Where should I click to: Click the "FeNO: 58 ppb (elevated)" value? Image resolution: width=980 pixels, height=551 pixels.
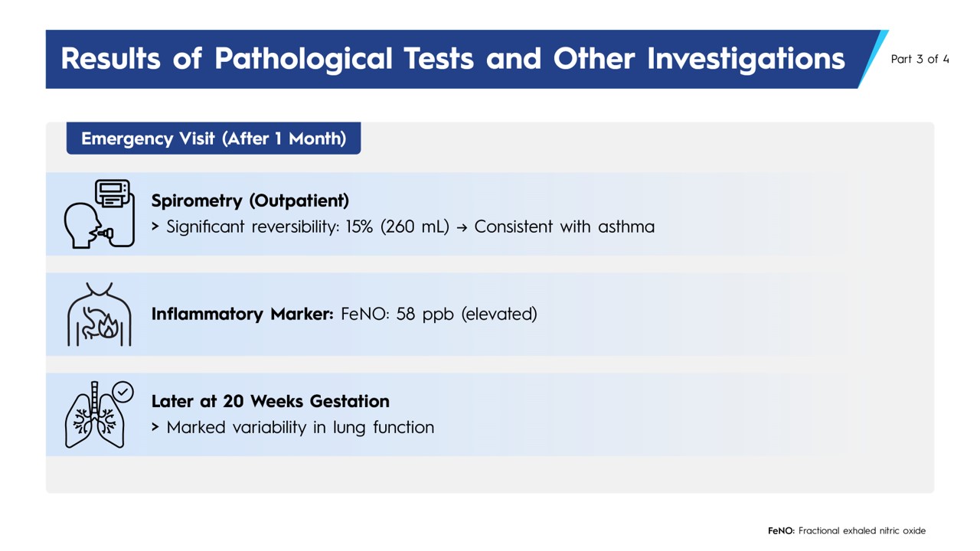(439, 314)
